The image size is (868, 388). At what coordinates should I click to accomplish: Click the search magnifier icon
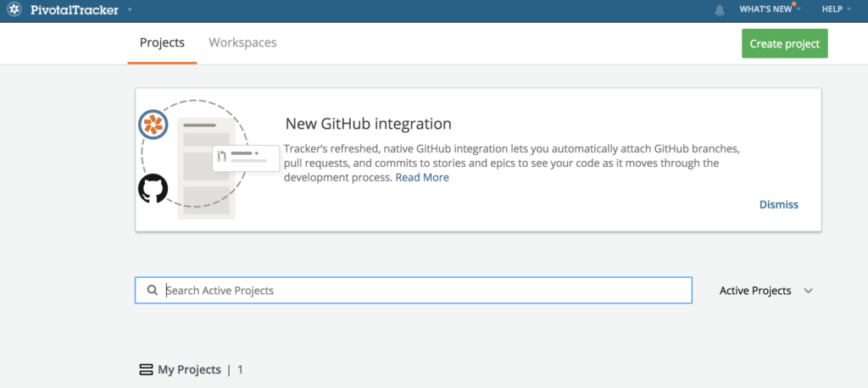(153, 290)
